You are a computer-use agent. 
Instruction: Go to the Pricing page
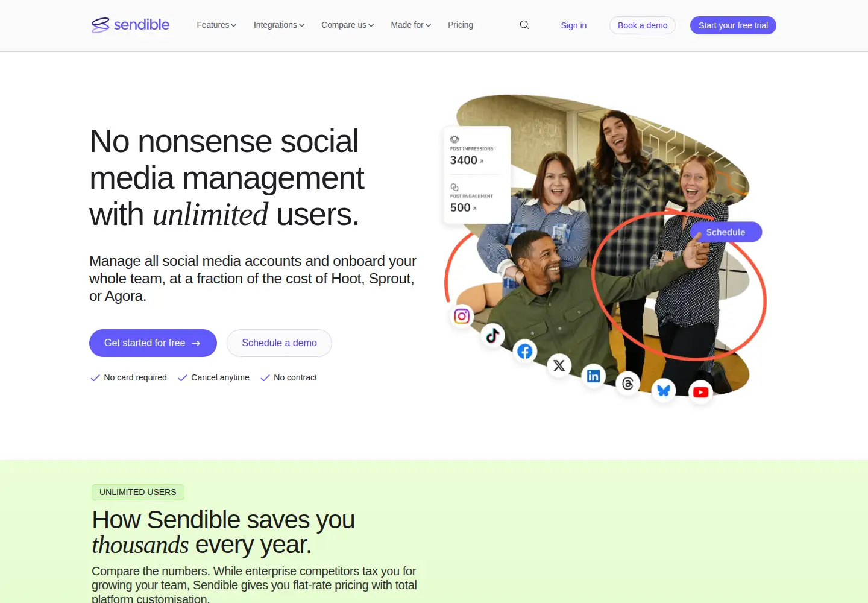coord(461,25)
